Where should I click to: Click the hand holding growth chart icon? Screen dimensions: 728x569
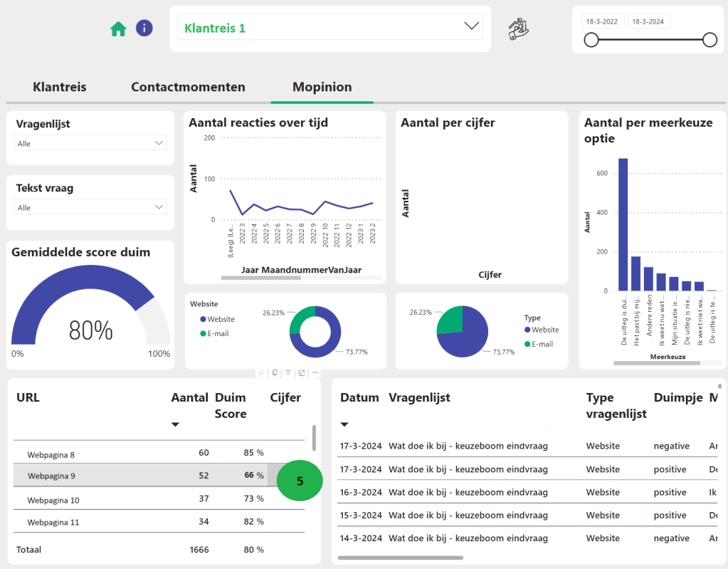click(x=520, y=28)
